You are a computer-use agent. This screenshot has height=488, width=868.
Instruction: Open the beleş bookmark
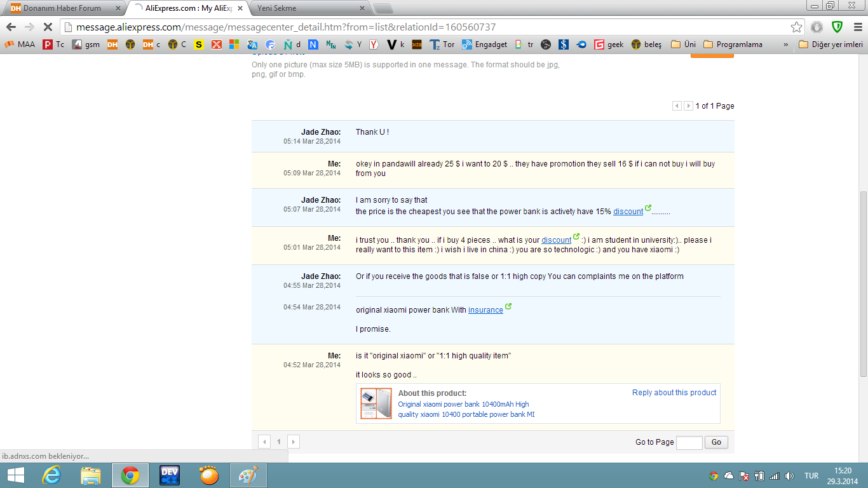pos(646,44)
